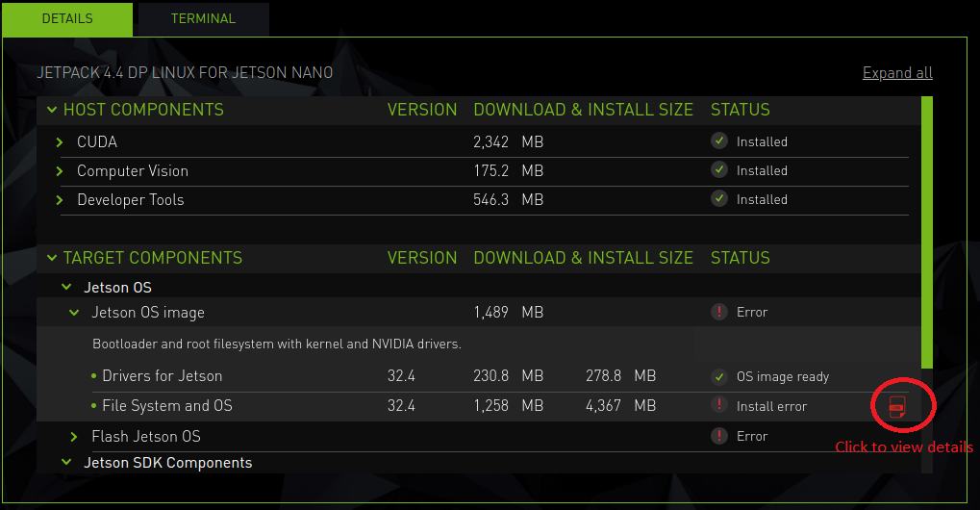The image size is (980, 510).
Task: Collapse the Jetson SDK Components group
Action: coord(66,463)
